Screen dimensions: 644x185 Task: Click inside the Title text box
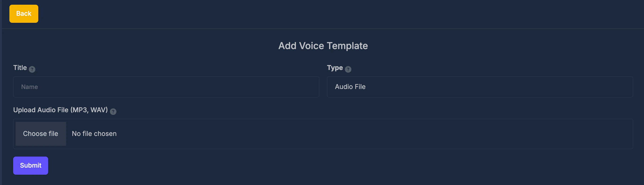[166, 87]
